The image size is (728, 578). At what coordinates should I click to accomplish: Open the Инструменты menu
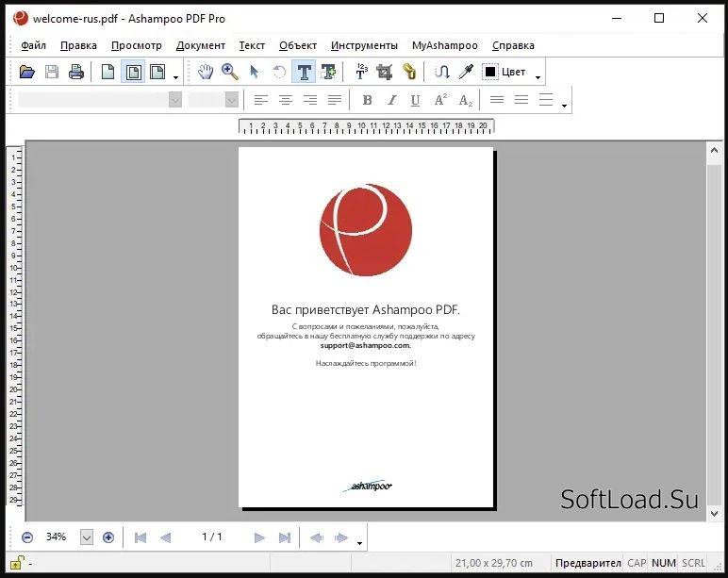point(364,45)
